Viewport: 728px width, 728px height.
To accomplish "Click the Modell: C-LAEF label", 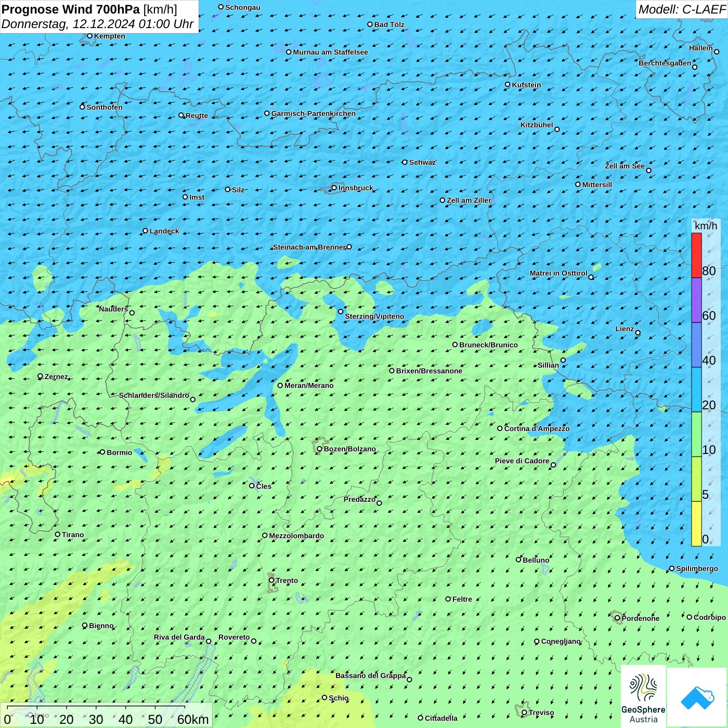I will pyautogui.click(x=681, y=9).
